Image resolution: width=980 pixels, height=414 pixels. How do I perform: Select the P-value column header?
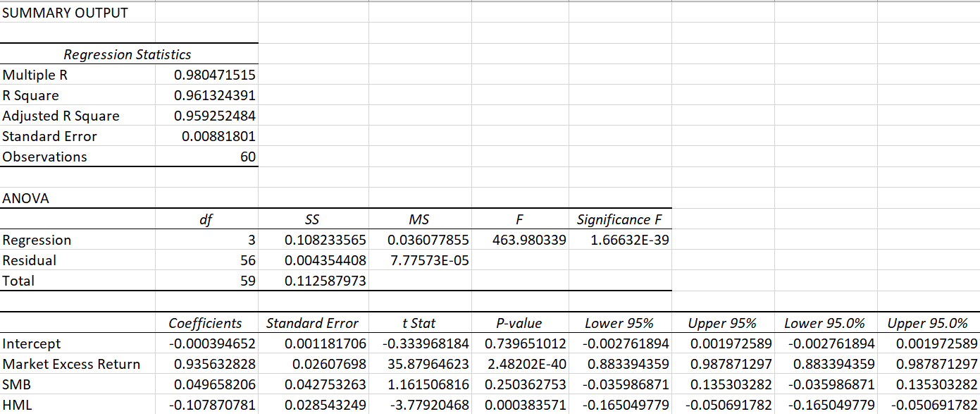click(519, 323)
